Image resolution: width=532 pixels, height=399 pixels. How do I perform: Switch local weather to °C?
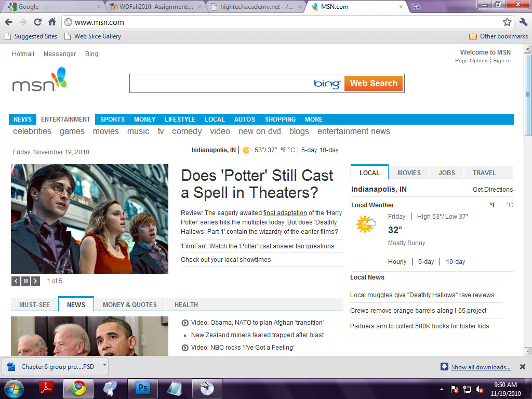[x=510, y=205]
